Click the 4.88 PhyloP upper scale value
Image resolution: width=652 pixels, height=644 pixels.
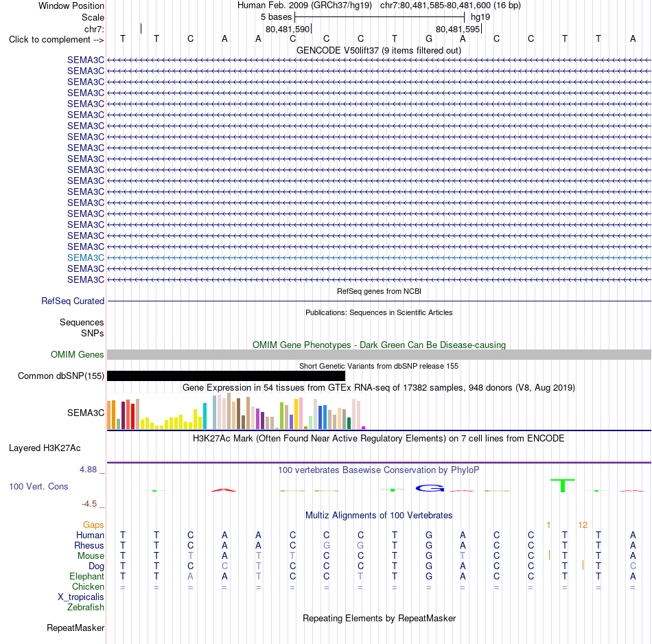pyautogui.click(x=88, y=470)
